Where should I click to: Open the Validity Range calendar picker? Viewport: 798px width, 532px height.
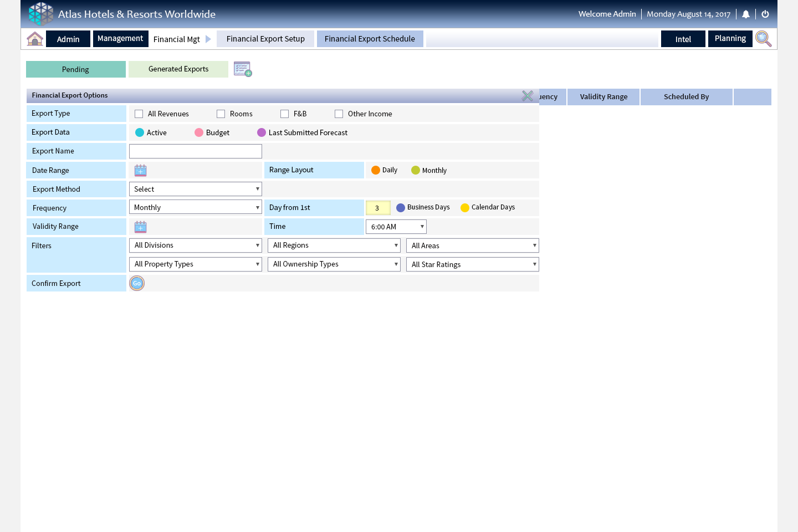click(x=141, y=227)
